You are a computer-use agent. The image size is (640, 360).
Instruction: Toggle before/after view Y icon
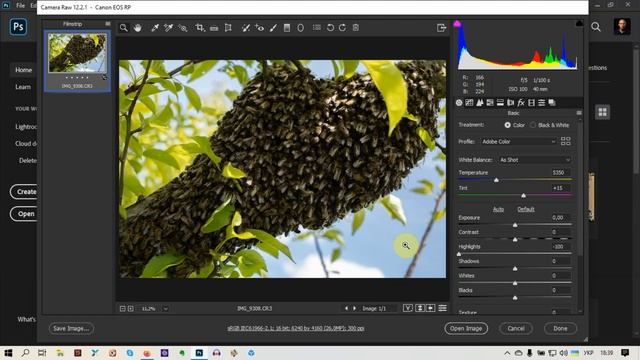[408, 308]
